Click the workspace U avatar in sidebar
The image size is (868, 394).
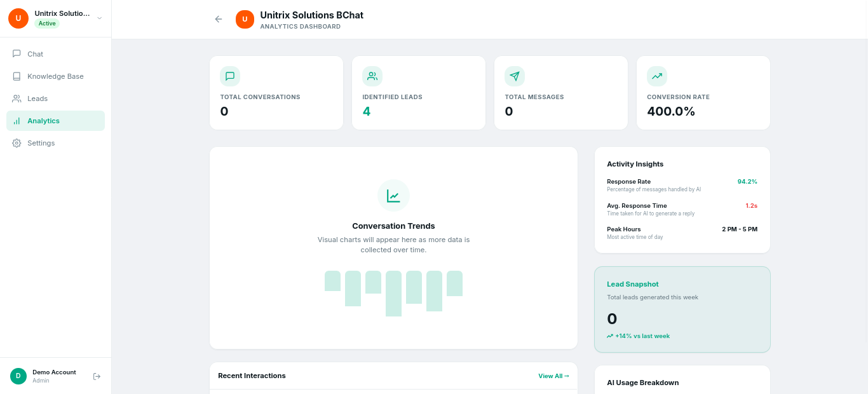click(18, 18)
